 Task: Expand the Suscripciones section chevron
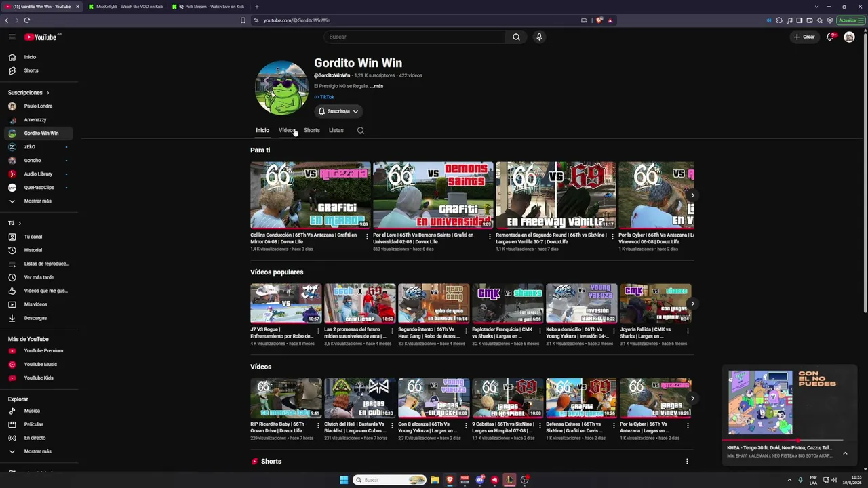(x=47, y=93)
